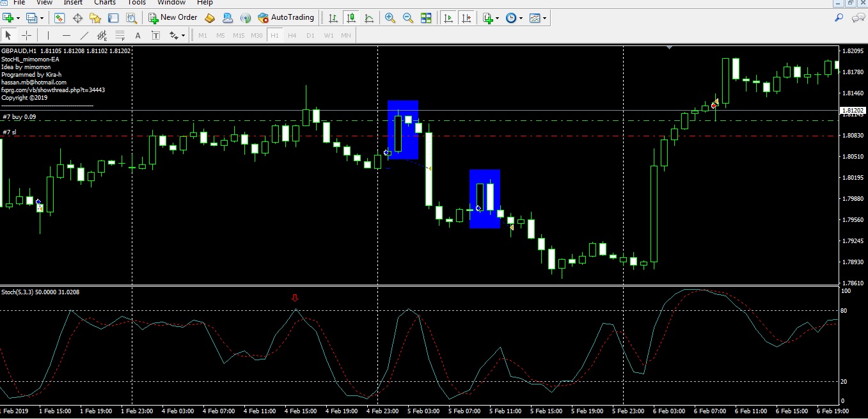Click the red #7 sl line
Image resolution: width=868 pixels, height=419 pixels.
(x=384, y=136)
